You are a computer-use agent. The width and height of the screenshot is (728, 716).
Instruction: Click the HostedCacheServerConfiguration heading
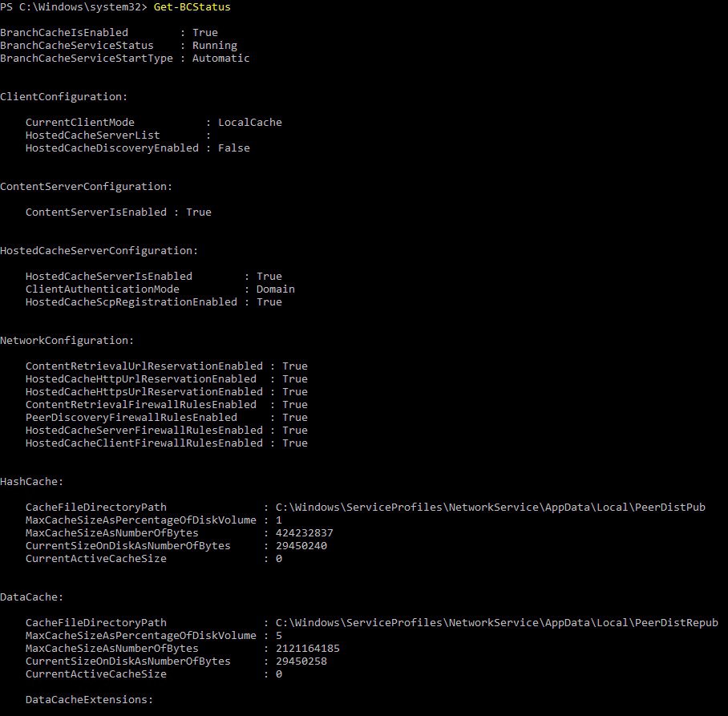coord(99,251)
